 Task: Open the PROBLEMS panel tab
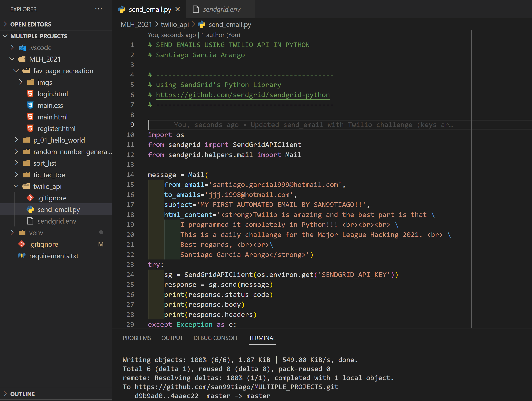tap(137, 338)
